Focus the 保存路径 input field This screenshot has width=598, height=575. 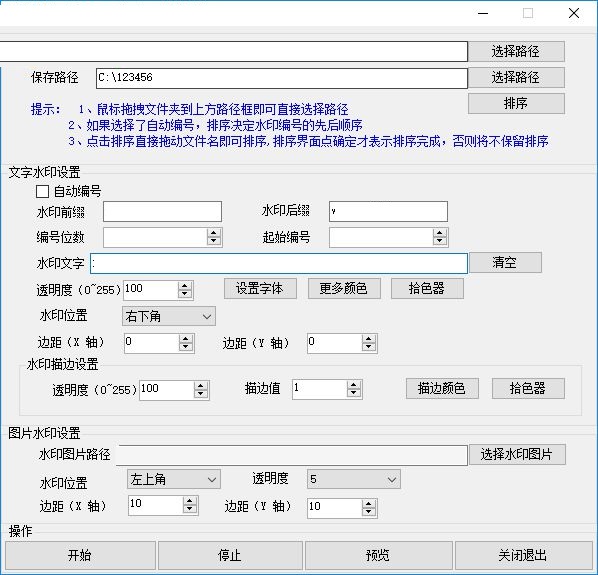(282, 78)
